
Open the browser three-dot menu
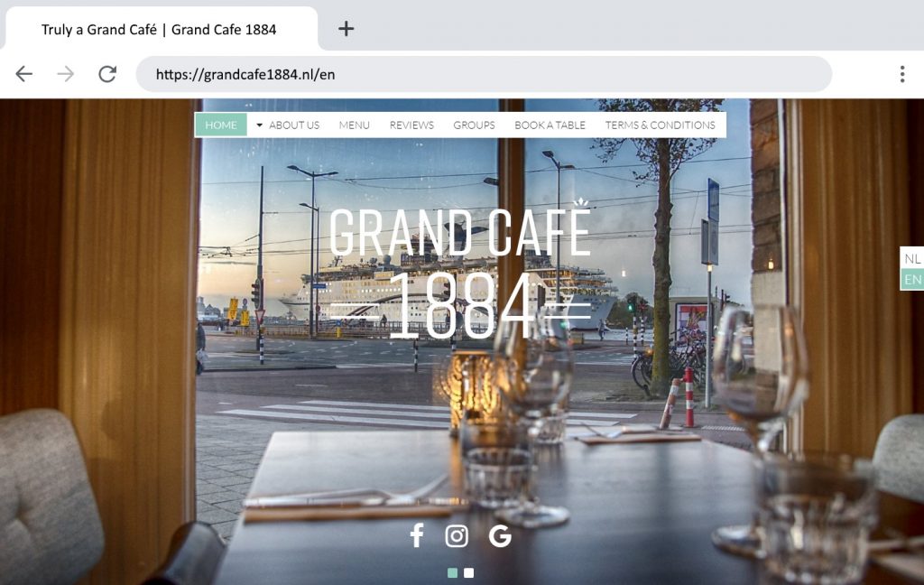(x=902, y=74)
